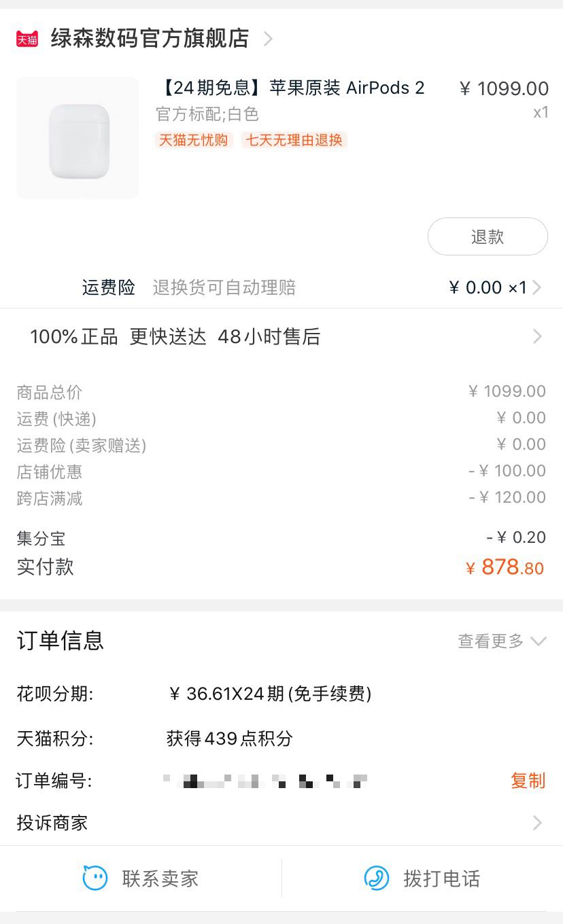The image size is (563, 924).
Task: Click the chevron on the 48小时售后 row
Action: [537, 337]
